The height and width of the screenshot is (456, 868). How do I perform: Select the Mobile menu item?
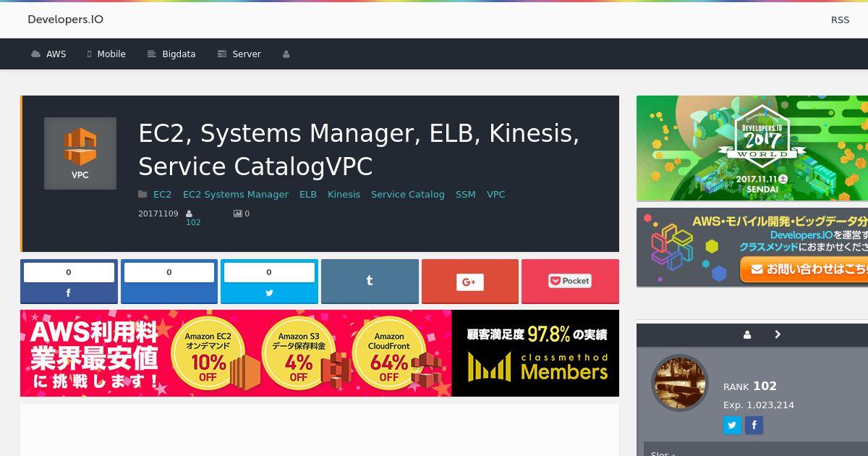pyautogui.click(x=106, y=54)
